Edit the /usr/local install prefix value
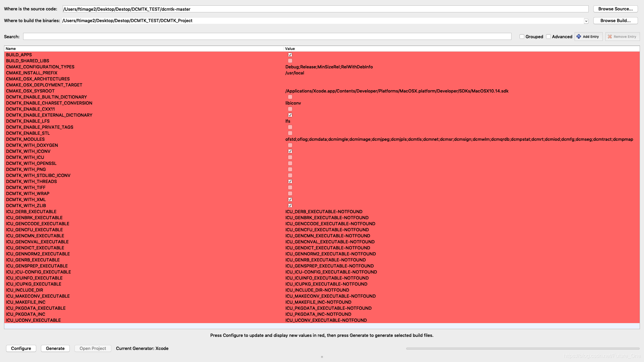The height and width of the screenshot is (362, 644). pyautogui.click(x=295, y=73)
